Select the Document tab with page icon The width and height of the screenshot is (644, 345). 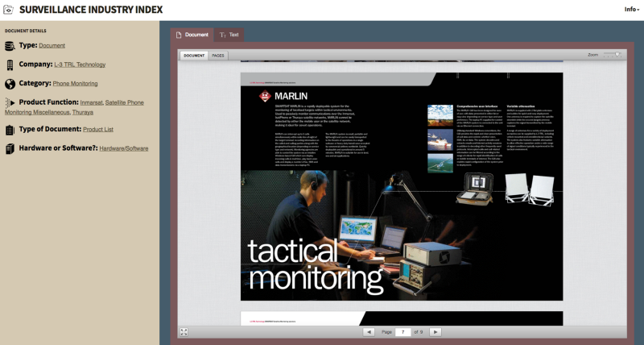coord(192,35)
